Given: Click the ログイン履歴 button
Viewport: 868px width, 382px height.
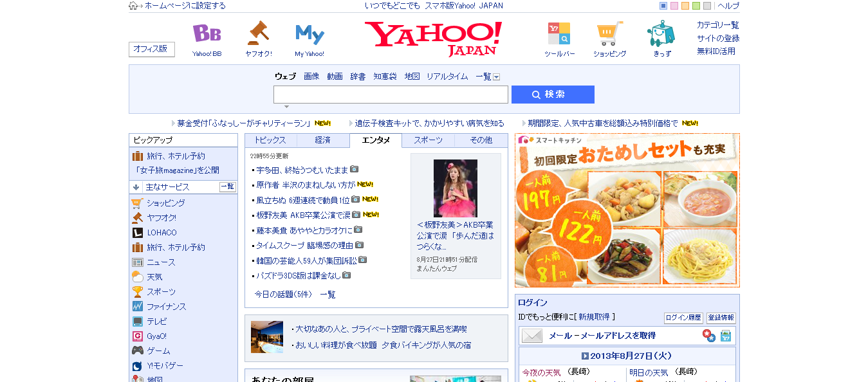Looking at the screenshot, I should [x=683, y=318].
